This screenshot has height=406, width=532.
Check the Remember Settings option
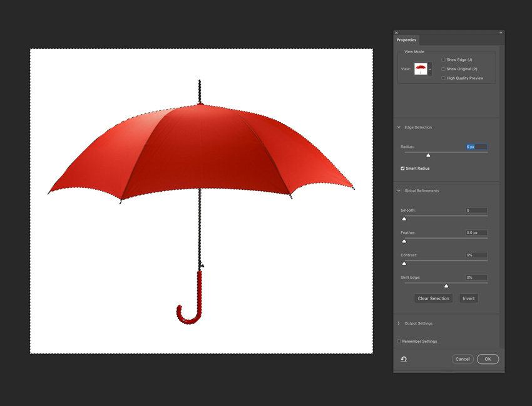pyautogui.click(x=399, y=341)
